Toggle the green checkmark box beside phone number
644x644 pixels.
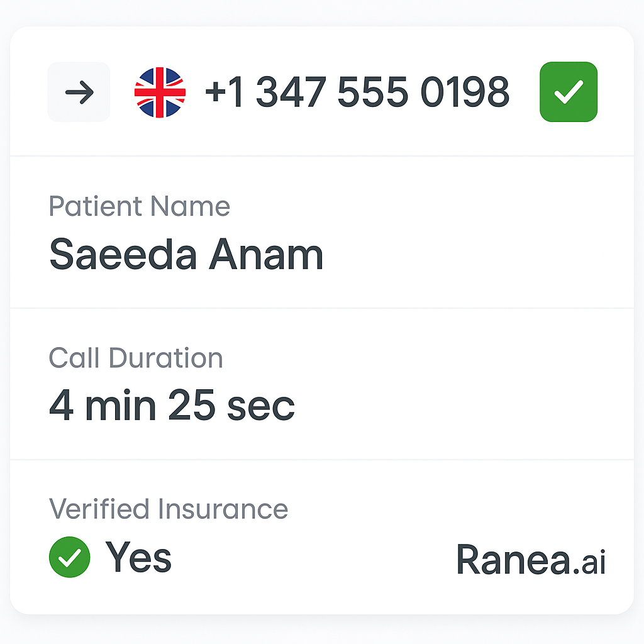coord(569,92)
